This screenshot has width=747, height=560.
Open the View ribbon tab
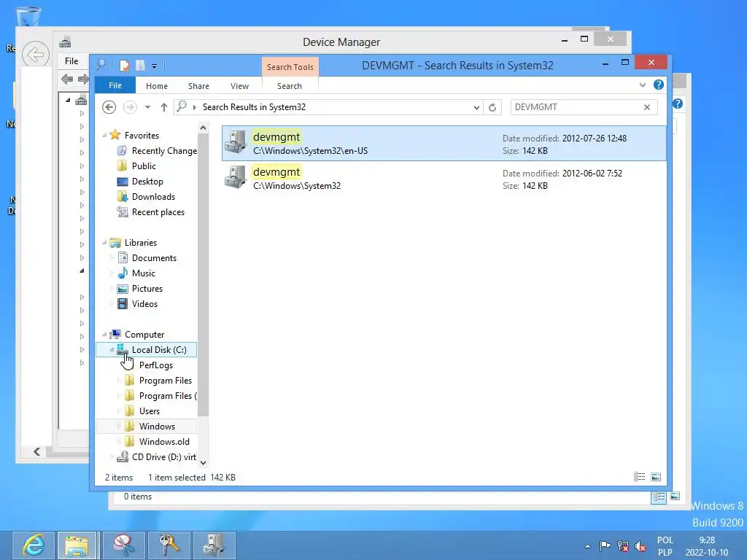(239, 86)
